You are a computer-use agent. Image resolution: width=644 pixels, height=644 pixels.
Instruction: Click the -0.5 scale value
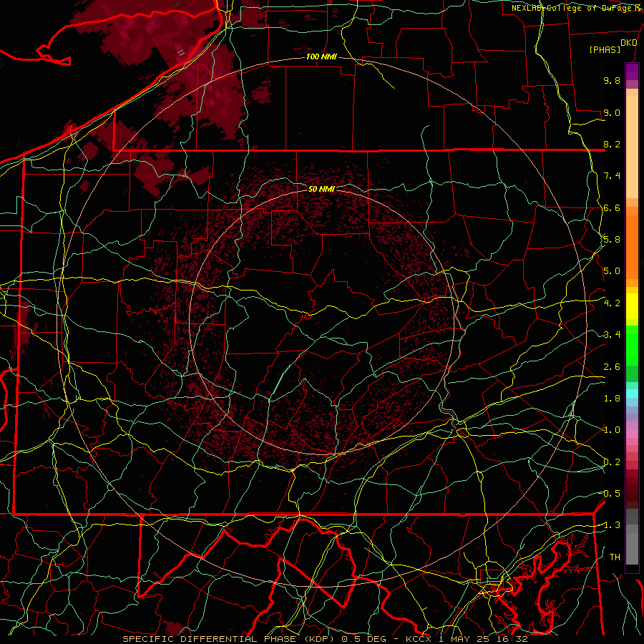click(610, 494)
